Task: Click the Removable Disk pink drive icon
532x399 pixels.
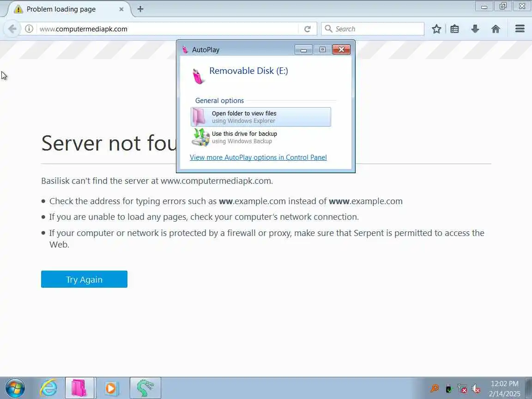Action: point(198,76)
